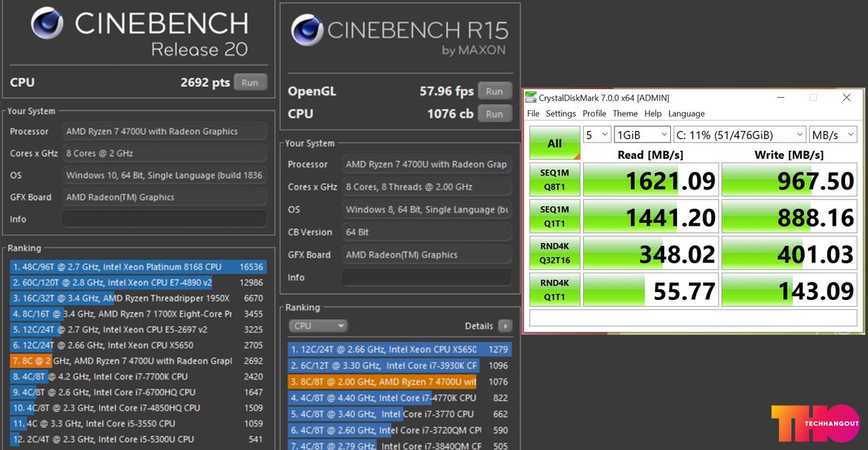Select the Core i7-6700HQ ranking row
The width and height of the screenshot is (868, 450).
click(x=137, y=392)
